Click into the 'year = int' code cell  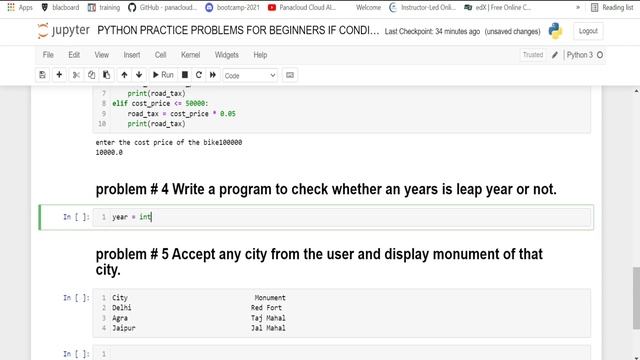[x=342, y=217]
